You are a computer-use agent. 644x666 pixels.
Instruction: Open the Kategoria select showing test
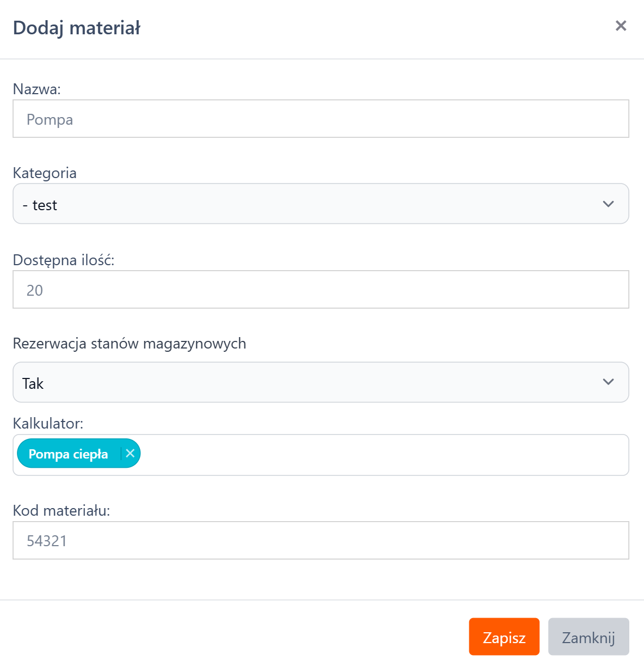[305, 204]
